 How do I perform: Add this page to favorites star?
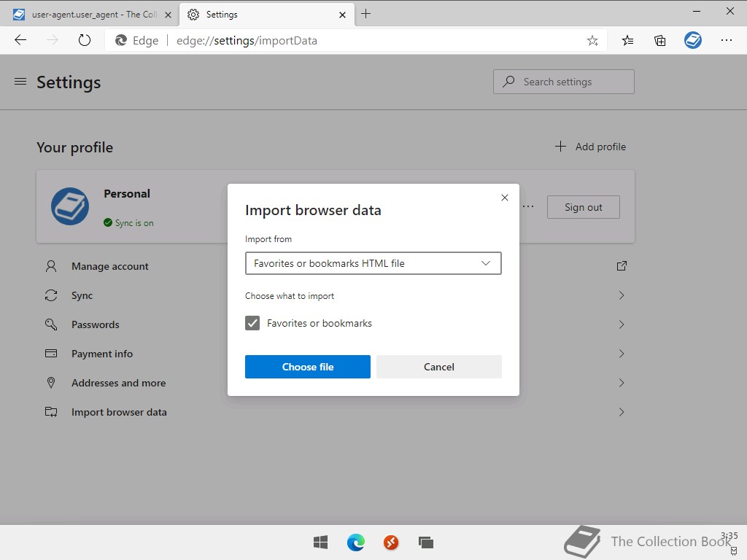592,41
